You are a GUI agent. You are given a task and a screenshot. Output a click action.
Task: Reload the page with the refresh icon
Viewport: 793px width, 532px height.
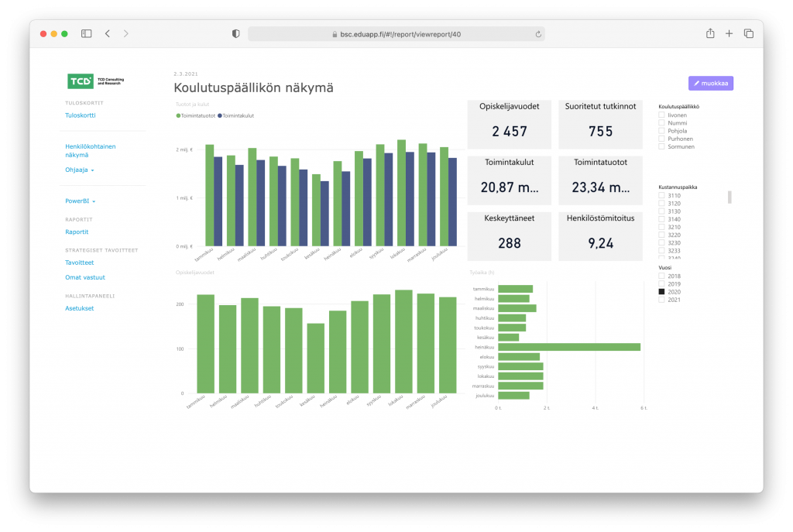(538, 34)
